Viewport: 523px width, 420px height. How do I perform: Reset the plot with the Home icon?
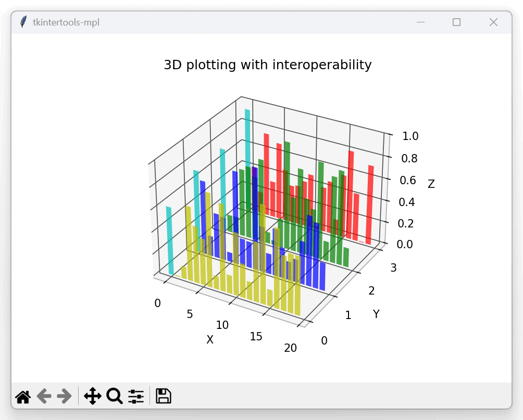point(23,397)
